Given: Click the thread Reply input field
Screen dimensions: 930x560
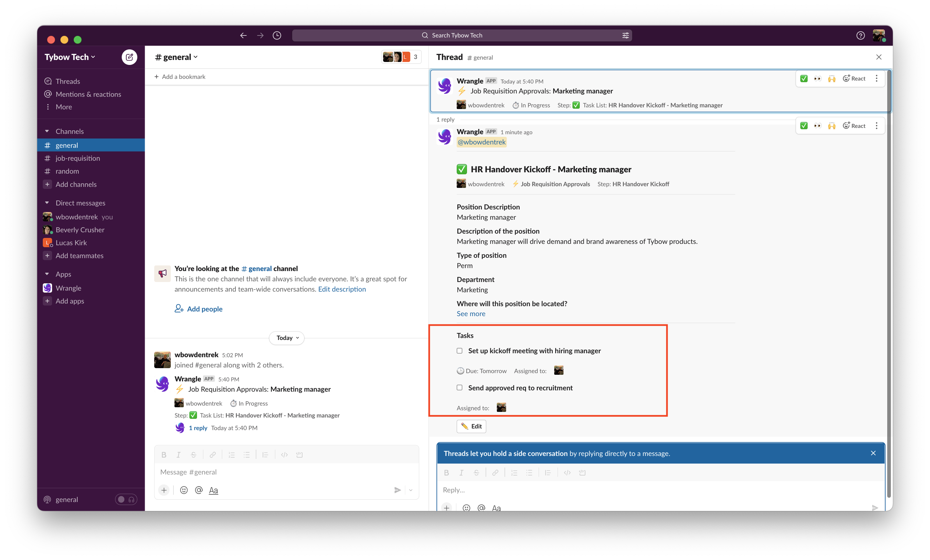Looking at the screenshot, I should [x=642, y=490].
